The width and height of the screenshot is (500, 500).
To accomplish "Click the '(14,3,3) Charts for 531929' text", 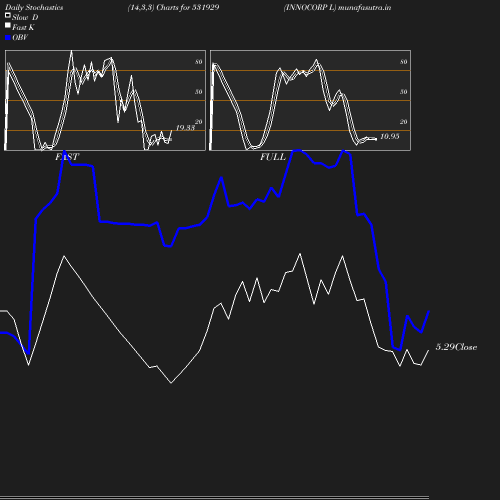I will point(173,8).
